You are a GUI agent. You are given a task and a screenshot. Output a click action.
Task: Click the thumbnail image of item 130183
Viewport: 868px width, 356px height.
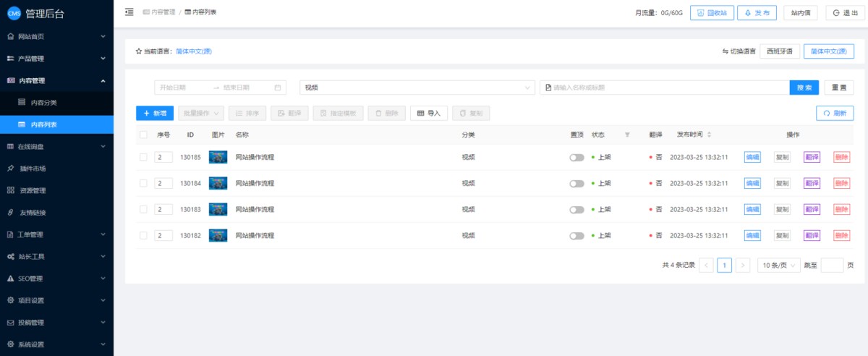pos(218,210)
